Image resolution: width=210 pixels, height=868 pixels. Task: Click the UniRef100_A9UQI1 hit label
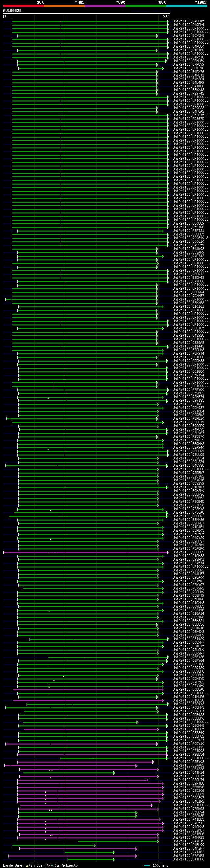(188, 422)
